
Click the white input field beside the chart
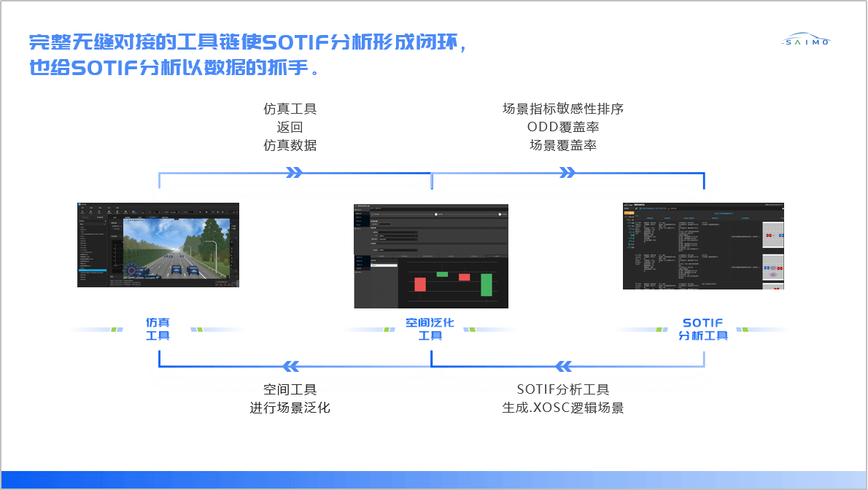pyautogui.click(x=384, y=265)
